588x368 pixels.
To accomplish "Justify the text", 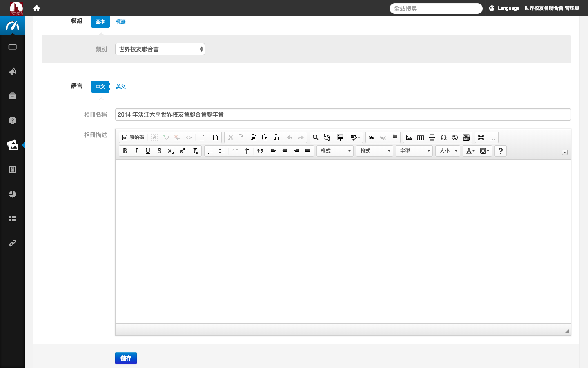I will coord(308,151).
